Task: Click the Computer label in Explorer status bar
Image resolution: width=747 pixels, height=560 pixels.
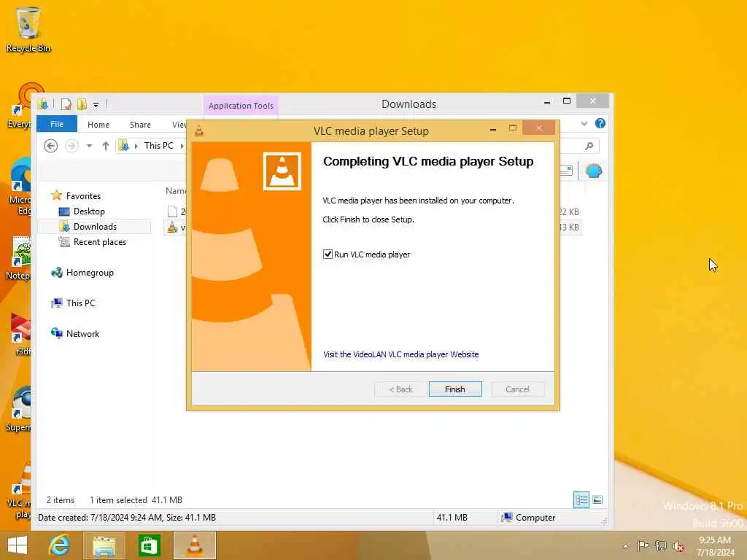Action: pyautogui.click(x=535, y=518)
